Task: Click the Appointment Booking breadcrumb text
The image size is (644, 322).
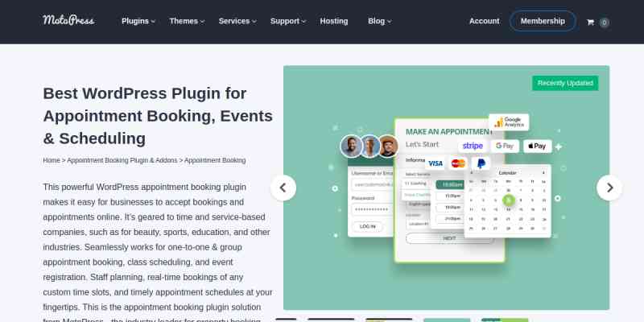Action: (215, 160)
